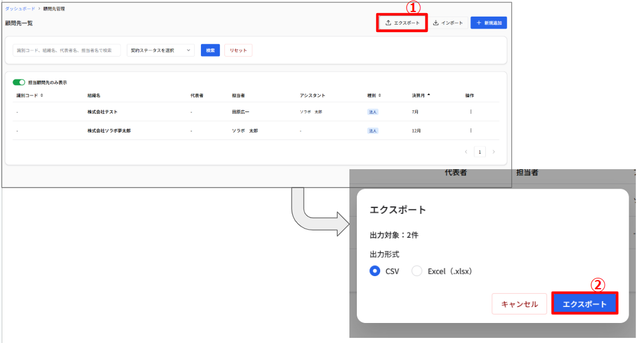Screen dimensions: 644x343
Task: Toggle 担当顧問先のみ表示 switch
Action: (19, 82)
